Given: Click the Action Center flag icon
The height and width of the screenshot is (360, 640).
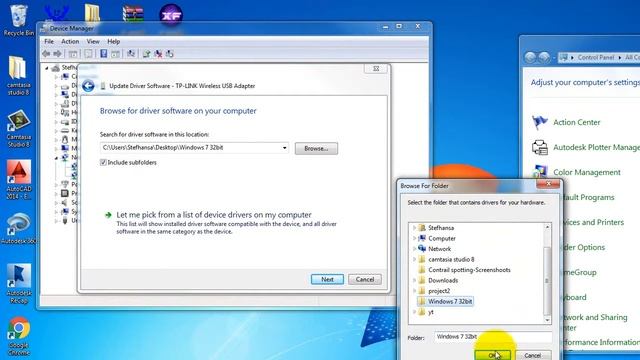Looking at the screenshot, I should click(x=540, y=122).
